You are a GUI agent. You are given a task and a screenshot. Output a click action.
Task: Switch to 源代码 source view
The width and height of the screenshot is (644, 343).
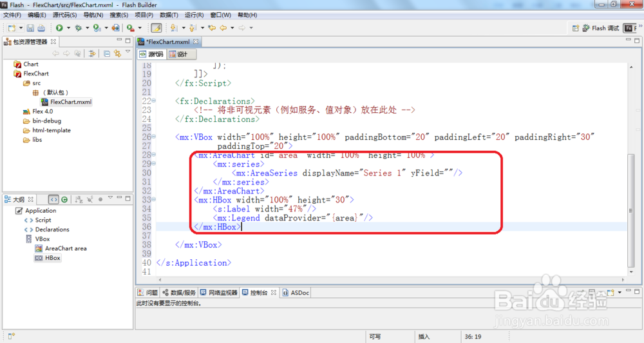point(151,54)
